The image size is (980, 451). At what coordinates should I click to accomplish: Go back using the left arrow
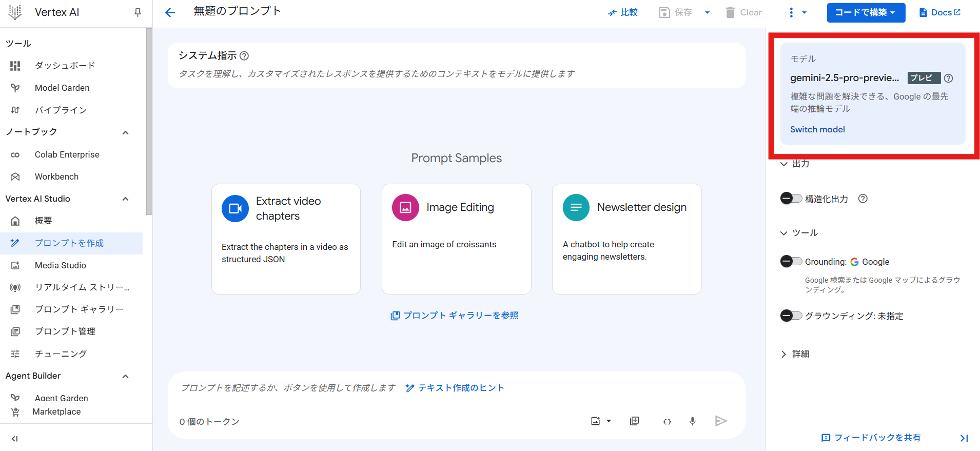click(x=170, y=12)
